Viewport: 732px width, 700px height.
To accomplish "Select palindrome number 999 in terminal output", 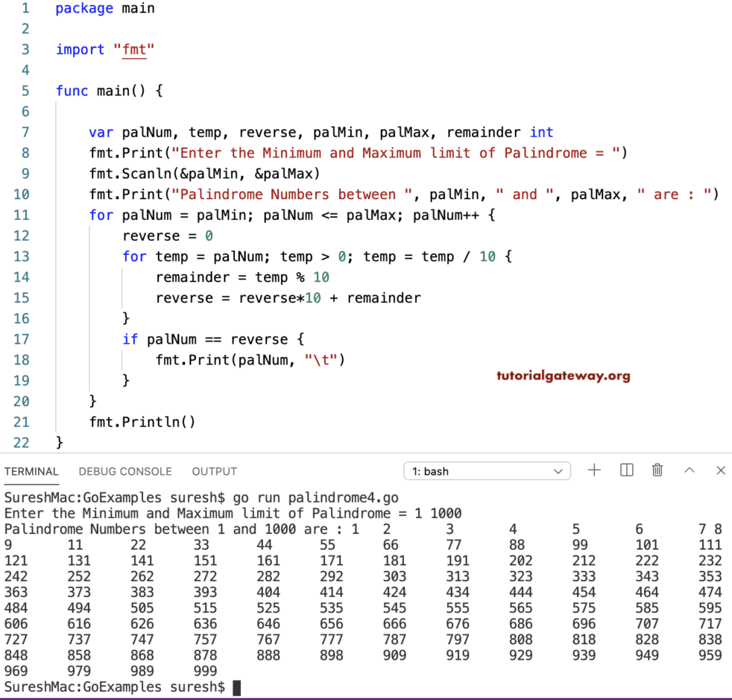I will 207,671.
